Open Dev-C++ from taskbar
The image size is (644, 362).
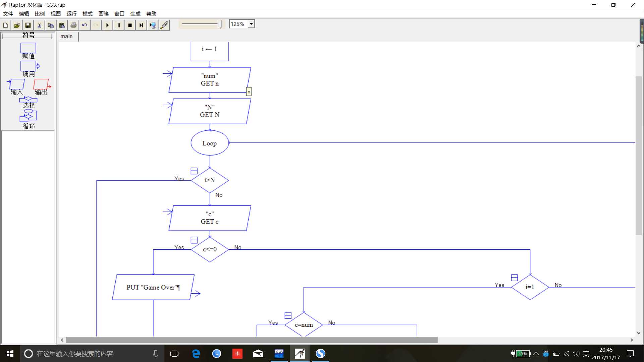coord(279,354)
